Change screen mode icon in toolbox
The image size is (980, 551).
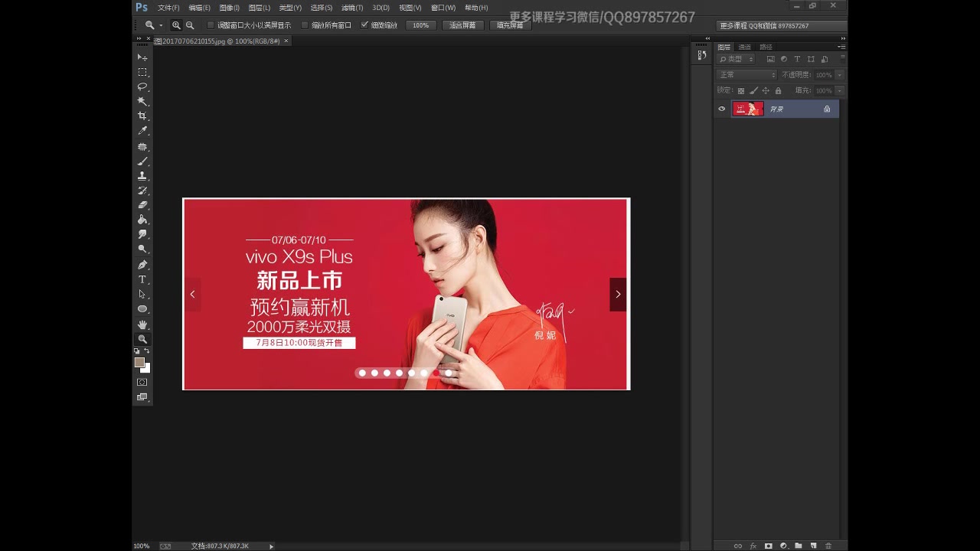[x=142, y=397]
